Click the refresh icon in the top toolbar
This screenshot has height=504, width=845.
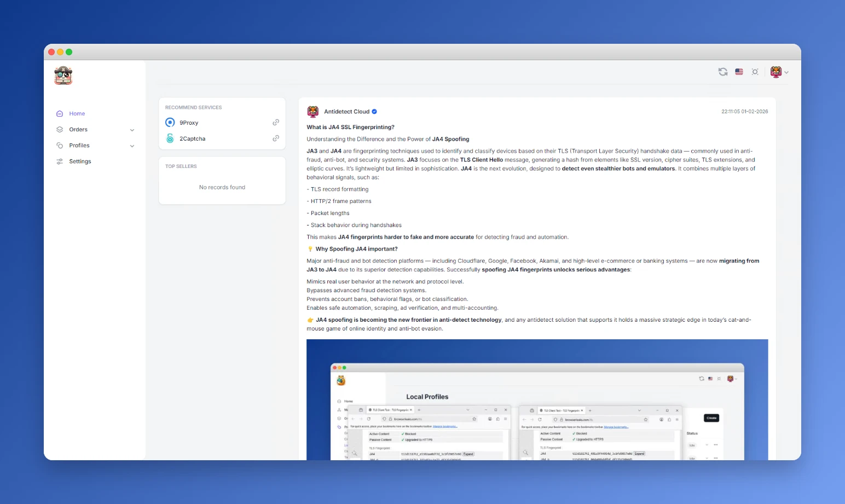click(x=722, y=72)
